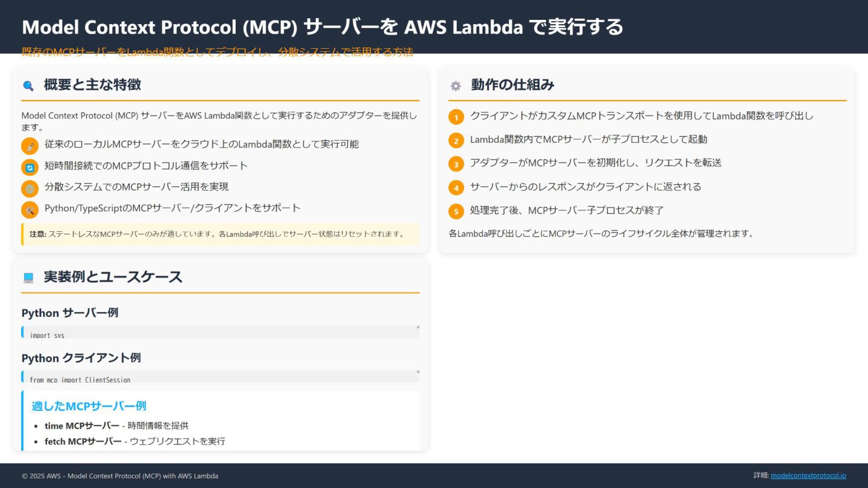The width and height of the screenshot is (868, 488).
Task: Click the gear icon beside 動作の仕組み
Action: [x=456, y=86]
